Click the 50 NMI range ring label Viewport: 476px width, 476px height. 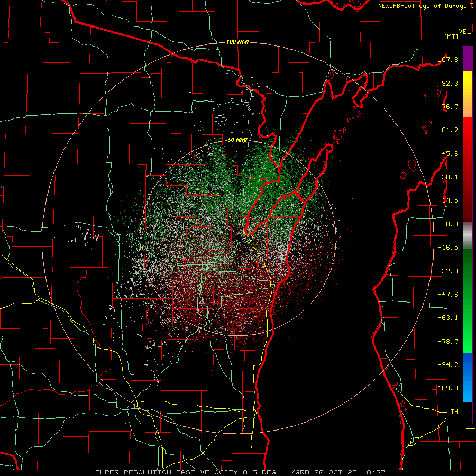(x=237, y=140)
